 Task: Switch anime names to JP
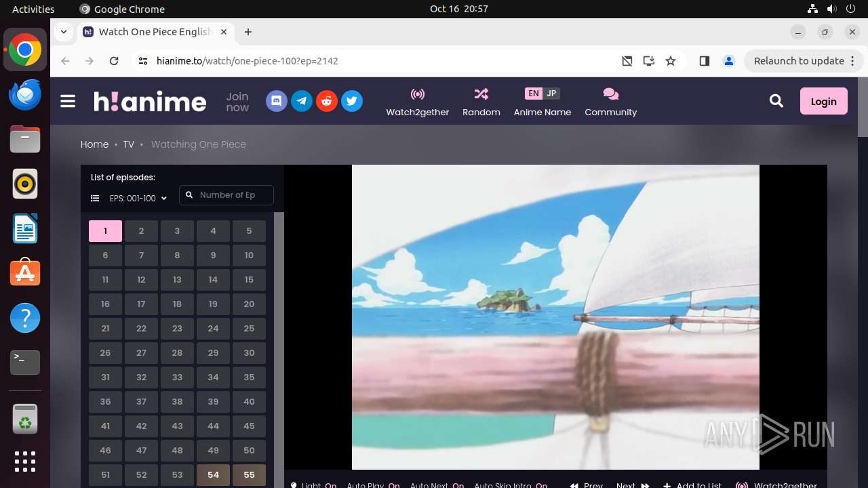[x=551, y=94]
